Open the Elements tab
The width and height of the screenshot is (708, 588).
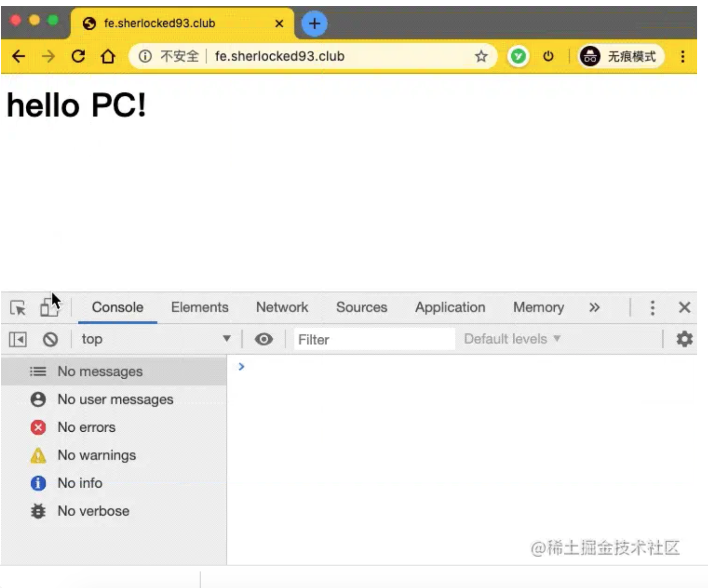tap(200, 308)
